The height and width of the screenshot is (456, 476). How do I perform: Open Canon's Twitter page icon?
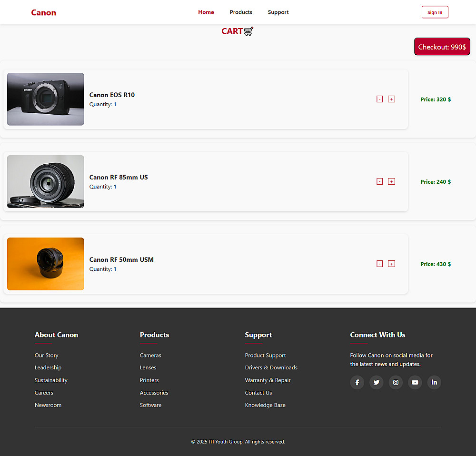(377, 382)
